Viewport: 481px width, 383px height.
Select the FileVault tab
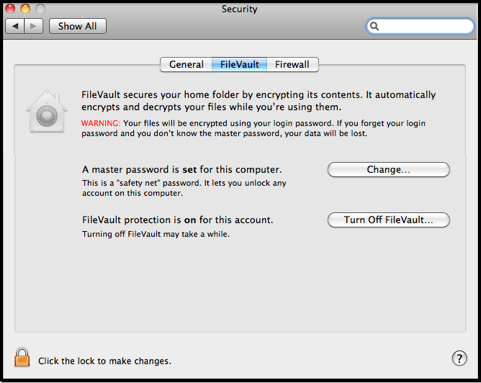coord(239,64)
